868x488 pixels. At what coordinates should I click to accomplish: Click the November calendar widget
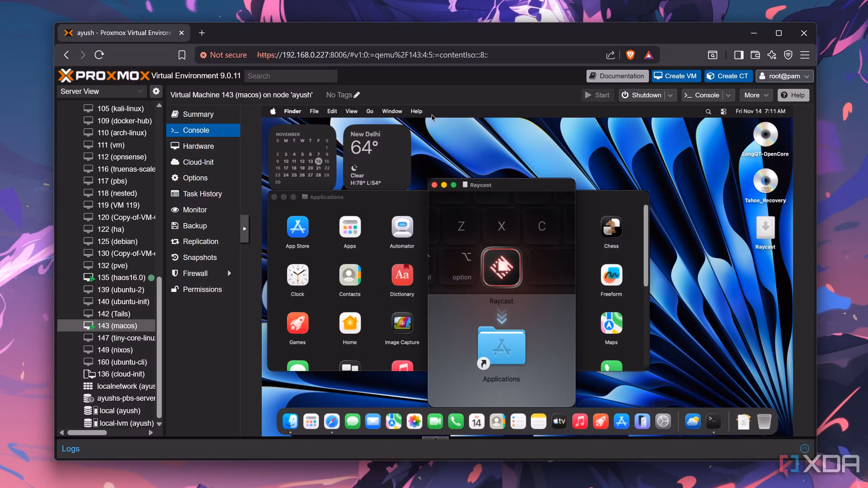pyautogui.click(x=302, y=157)
